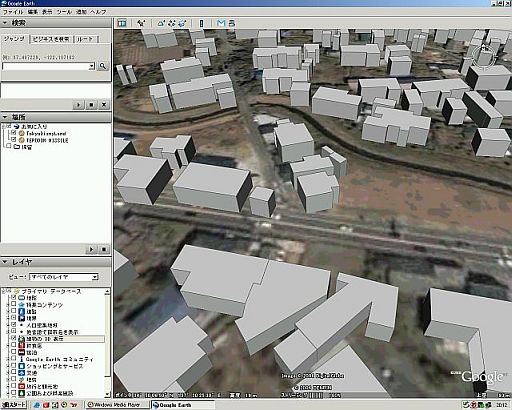Click into the search location input field
The image size is (512, 410).
[45, 66]
